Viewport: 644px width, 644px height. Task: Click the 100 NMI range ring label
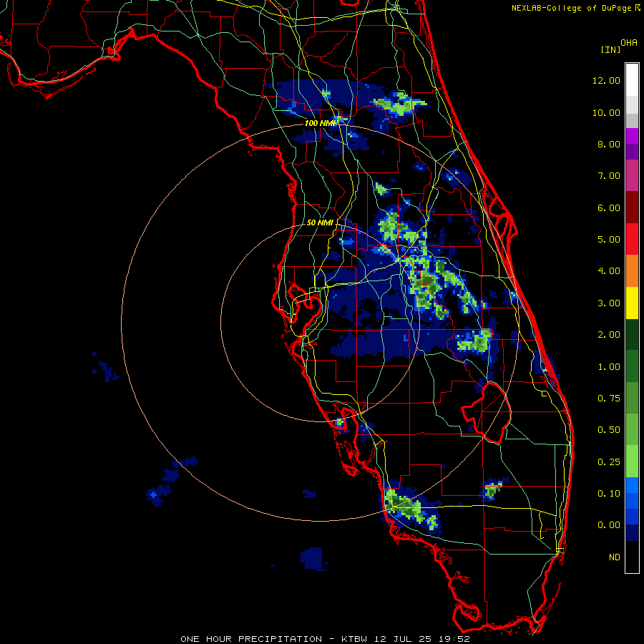[x=320, y=123]
